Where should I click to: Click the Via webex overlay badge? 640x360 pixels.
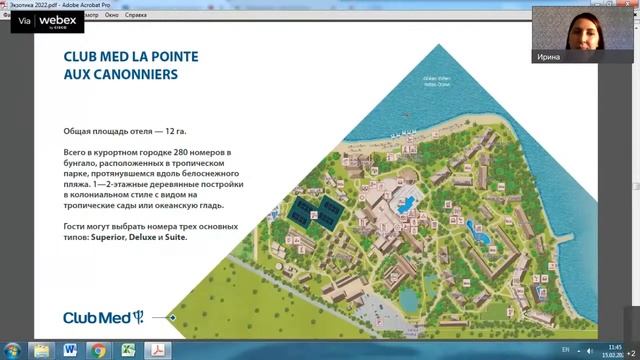(47, 22)
